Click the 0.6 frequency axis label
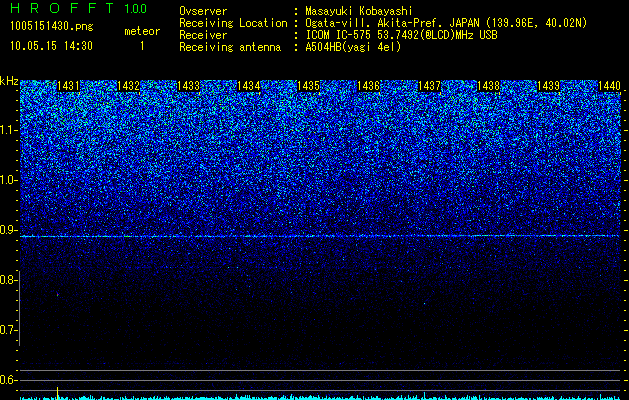The width and height of the screenshot is (629, 400). point(9,380)
